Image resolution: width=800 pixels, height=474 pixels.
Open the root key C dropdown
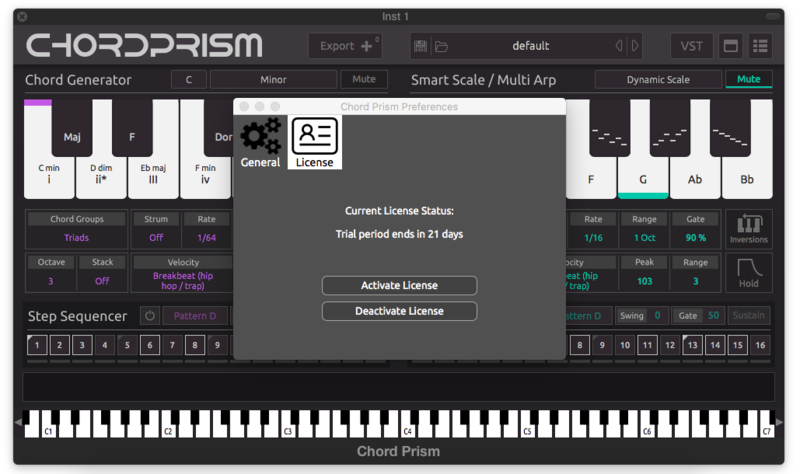[189, 80]
